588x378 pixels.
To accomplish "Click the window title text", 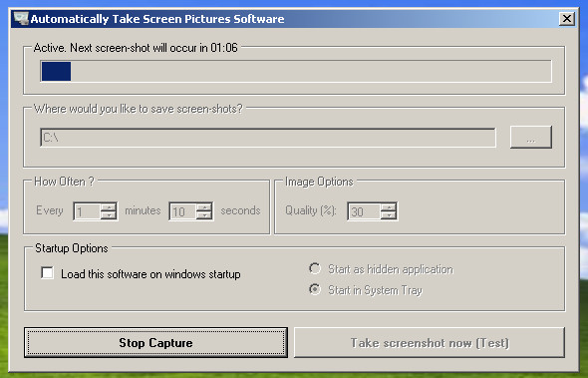I will point(157,19).
